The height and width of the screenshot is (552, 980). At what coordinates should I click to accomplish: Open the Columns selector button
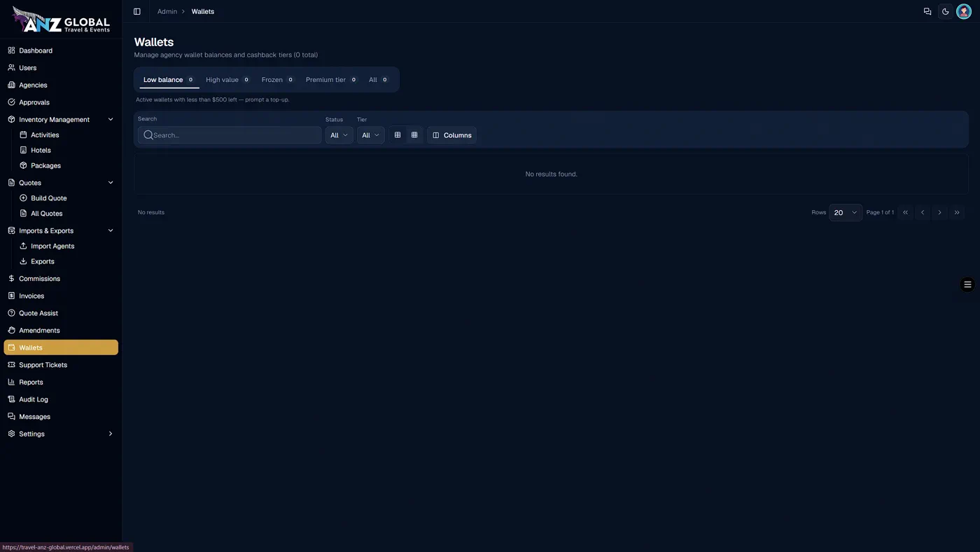coord(452,135)
